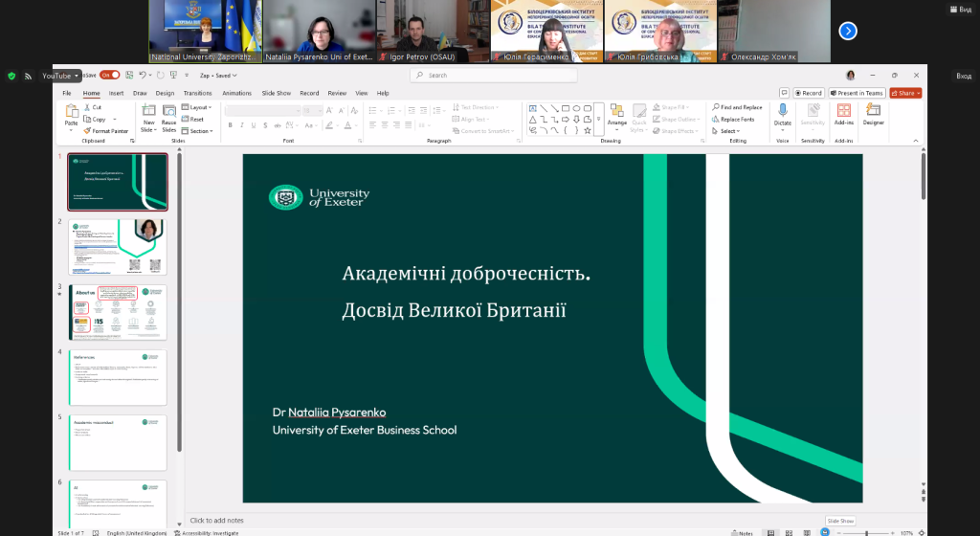Click the Cut command
Screen dimensions: 980x536
93,107
